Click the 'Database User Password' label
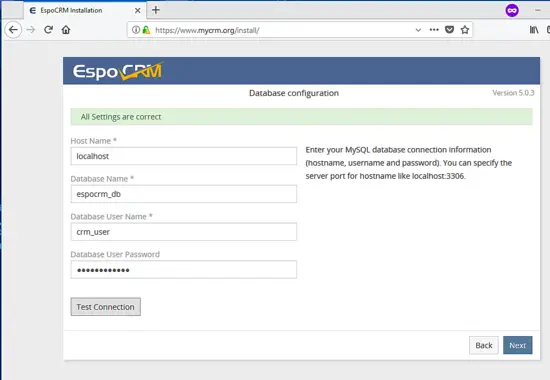 115,254
